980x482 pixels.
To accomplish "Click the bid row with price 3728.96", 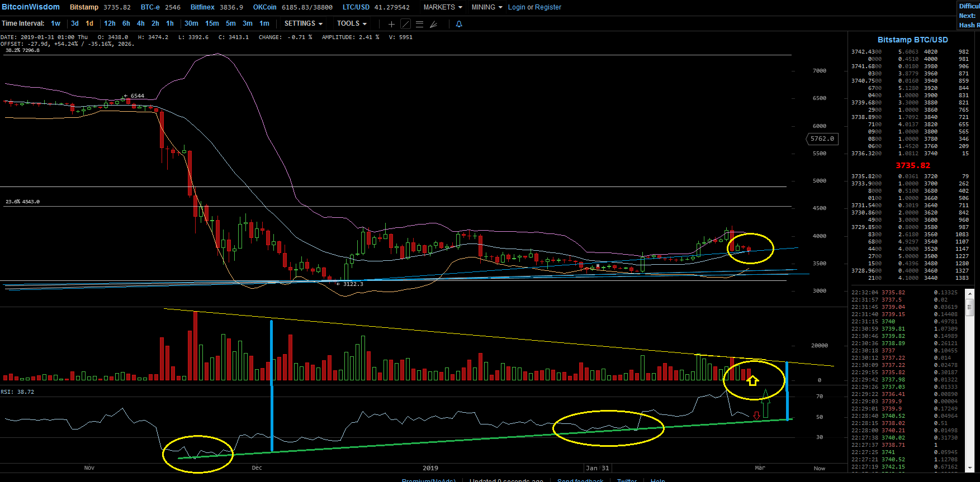I will point(910,271).
